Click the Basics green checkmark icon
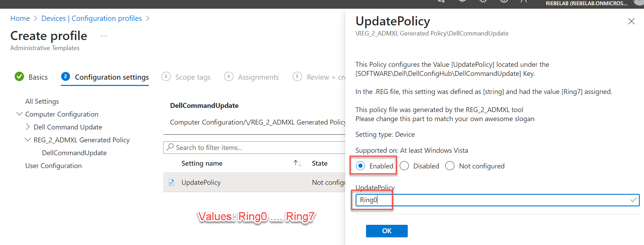The image size is (644, 245). 19,77
